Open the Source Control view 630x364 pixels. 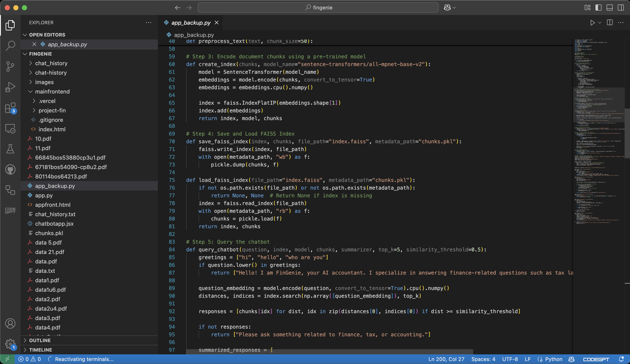coord(10,66)
